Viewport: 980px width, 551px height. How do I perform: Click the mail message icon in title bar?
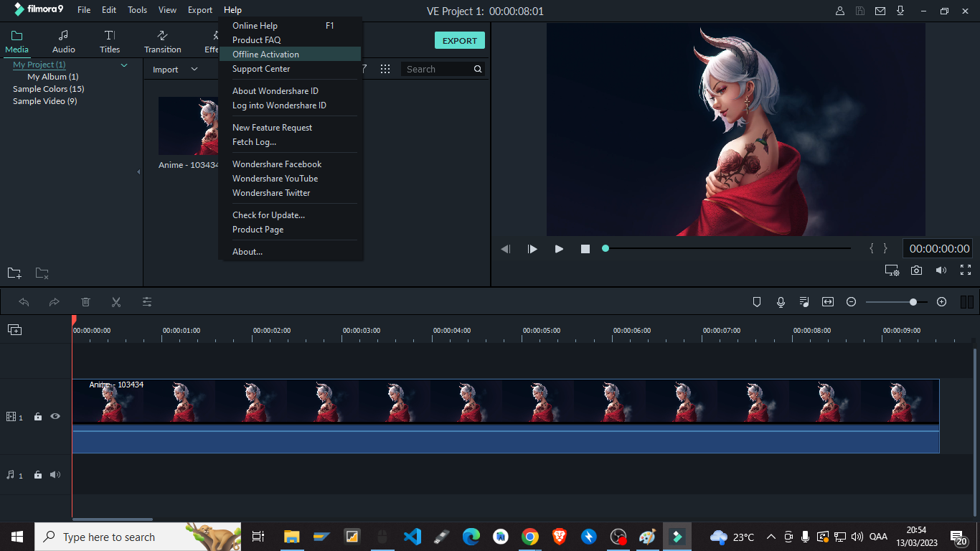click(880, 11)
